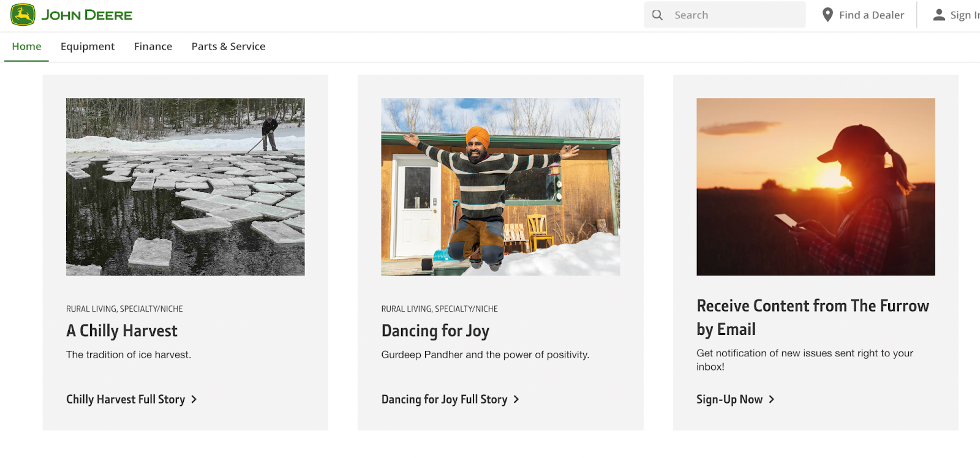980x458 pixels.
Task: Click arrow beside Sign-Up Now
Action: click(772, 399)
